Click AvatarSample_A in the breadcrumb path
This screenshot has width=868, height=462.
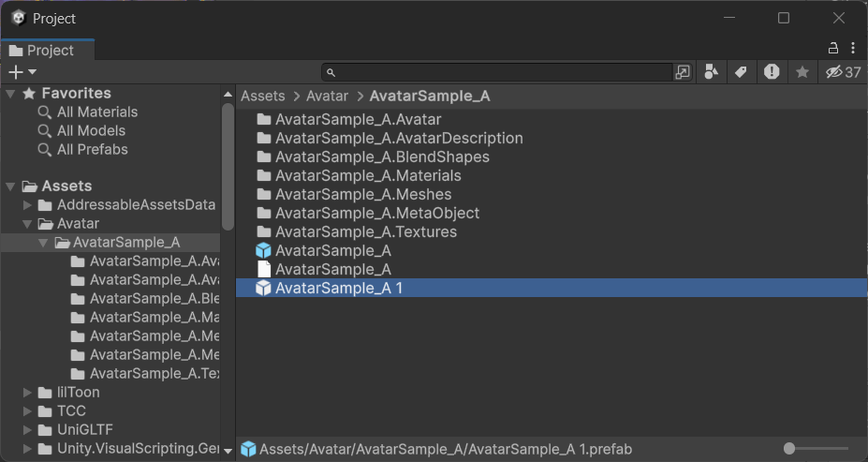click(430, 96)
